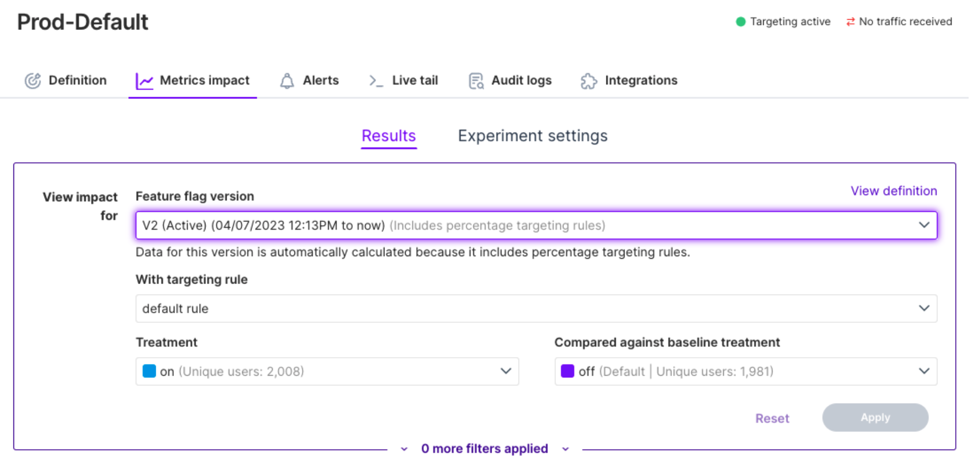Select the Results sub-tab
This screenshot has width=980, height=473.
pos(389,136)
